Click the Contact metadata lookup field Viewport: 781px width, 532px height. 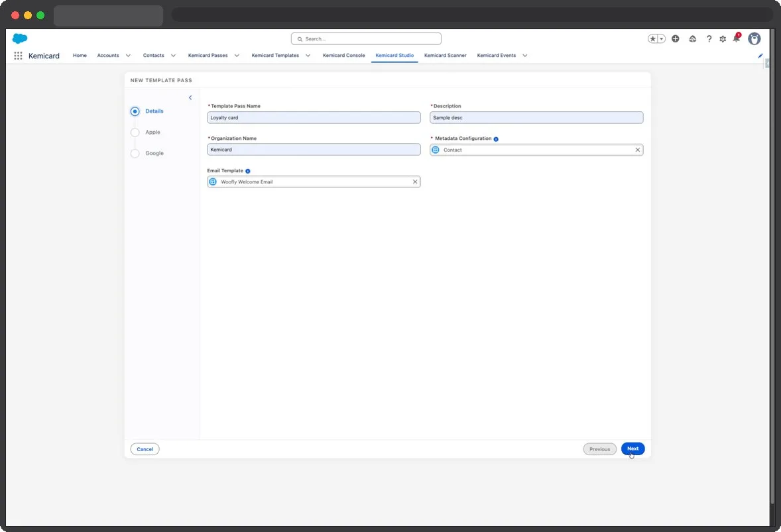point(536,150)
